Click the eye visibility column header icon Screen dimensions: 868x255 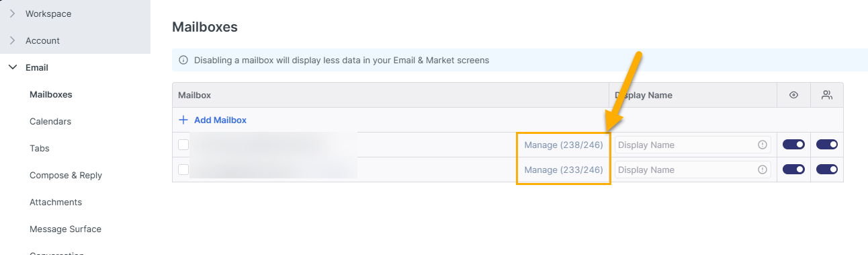793,95
